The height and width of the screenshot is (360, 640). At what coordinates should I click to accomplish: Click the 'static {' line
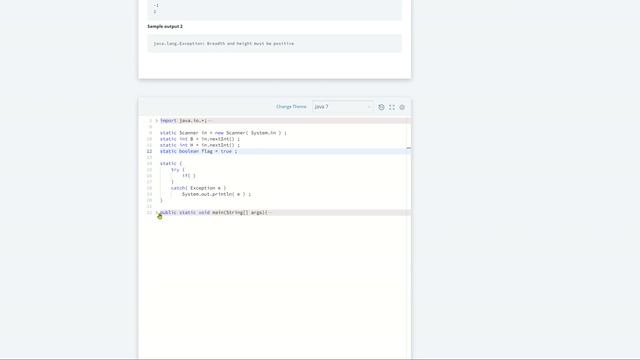(x=171, y=163)
